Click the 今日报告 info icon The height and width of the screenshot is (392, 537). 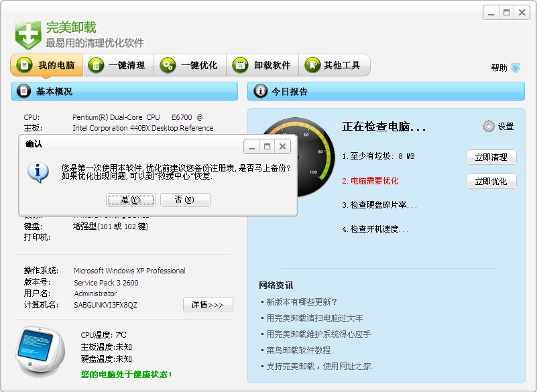[x=260, y=91]
